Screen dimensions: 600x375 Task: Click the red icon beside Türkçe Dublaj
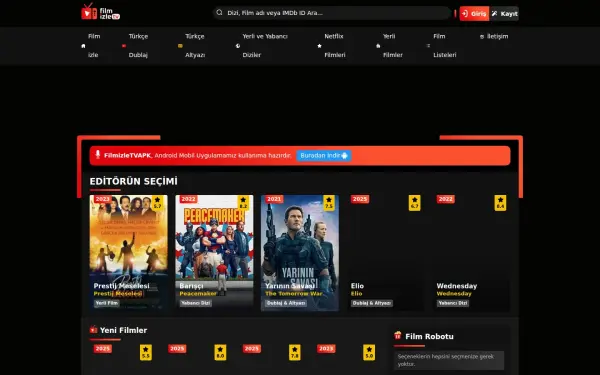tap(124, 46)
